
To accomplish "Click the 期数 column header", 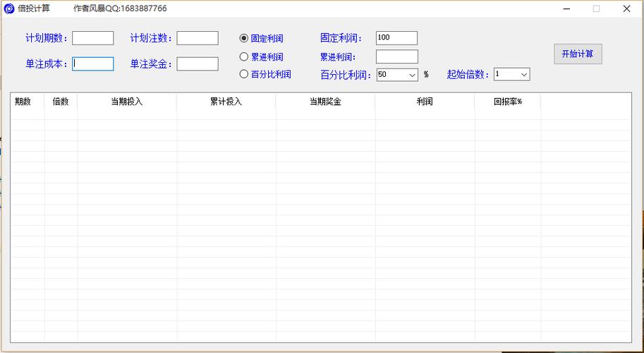I will point(27,102).
